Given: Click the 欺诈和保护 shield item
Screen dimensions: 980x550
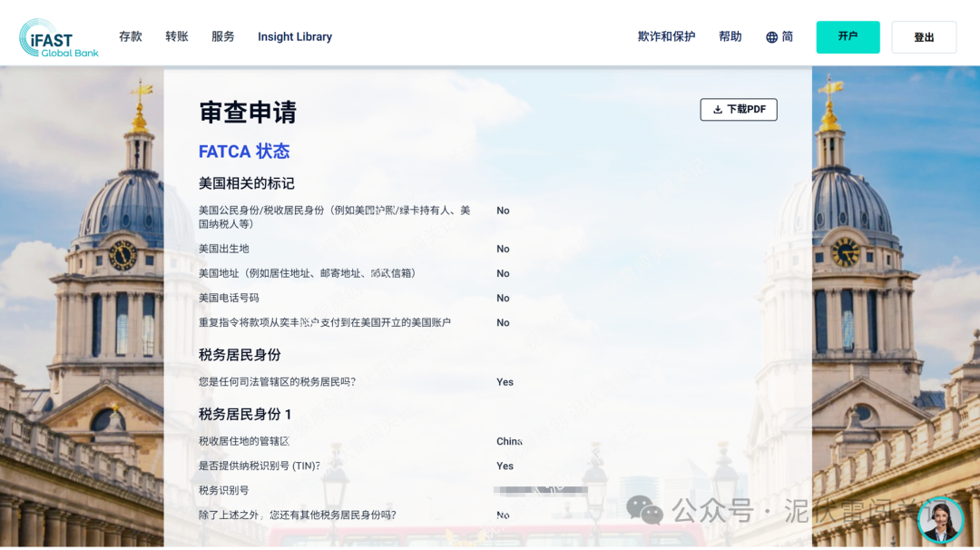Looking at the screenshot, I should click(x=665, y=36).
